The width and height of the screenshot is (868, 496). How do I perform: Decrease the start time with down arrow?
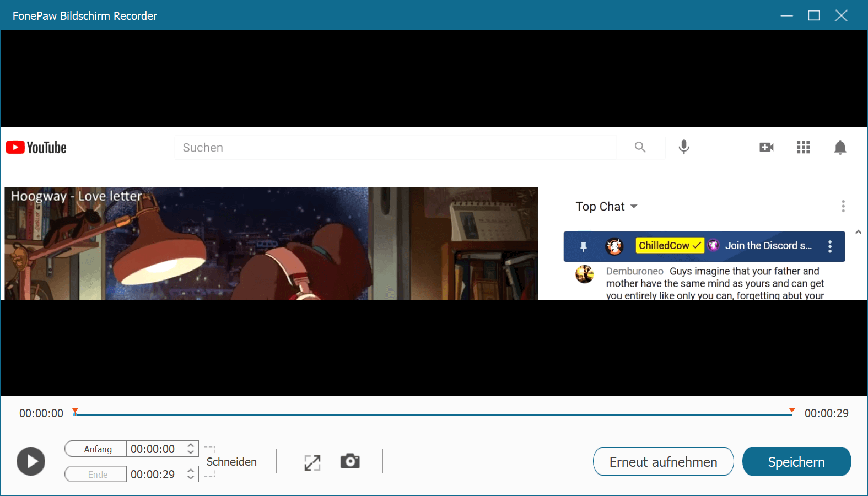click(191, 453)
